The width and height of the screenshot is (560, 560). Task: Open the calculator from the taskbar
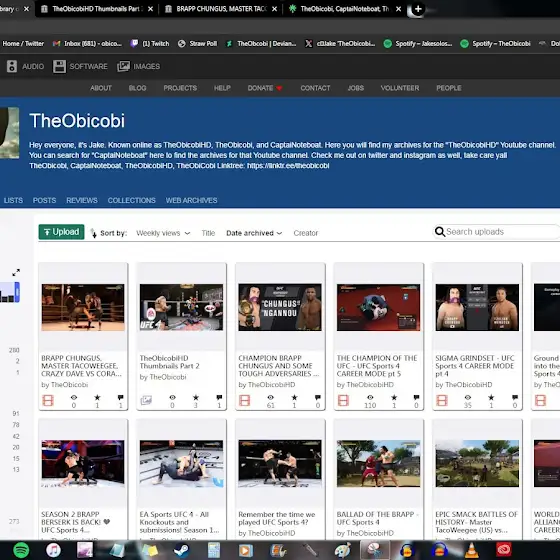(x=214, y=550)
